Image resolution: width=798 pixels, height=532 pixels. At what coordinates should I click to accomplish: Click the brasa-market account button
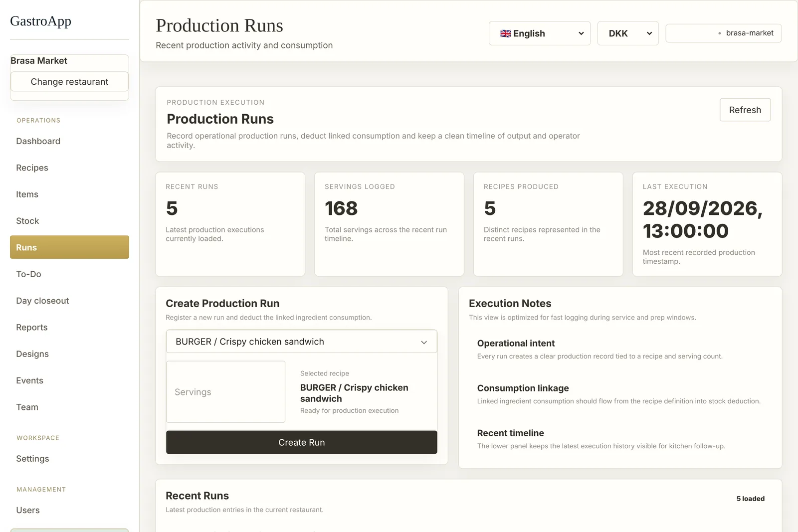click(723, 33)
